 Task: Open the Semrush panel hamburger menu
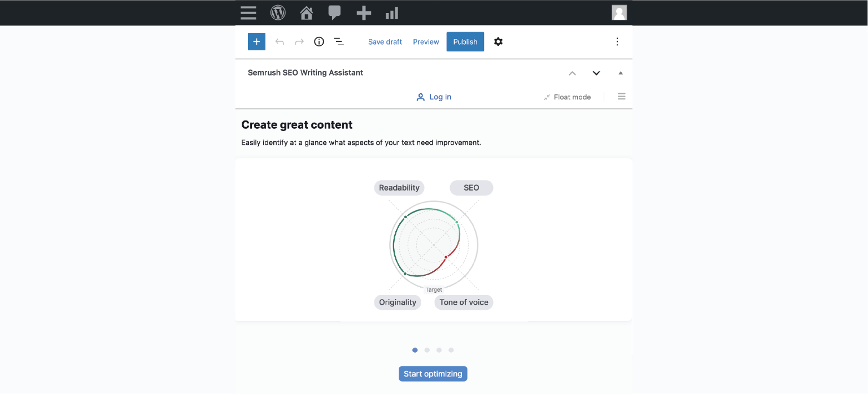[622, 97]
